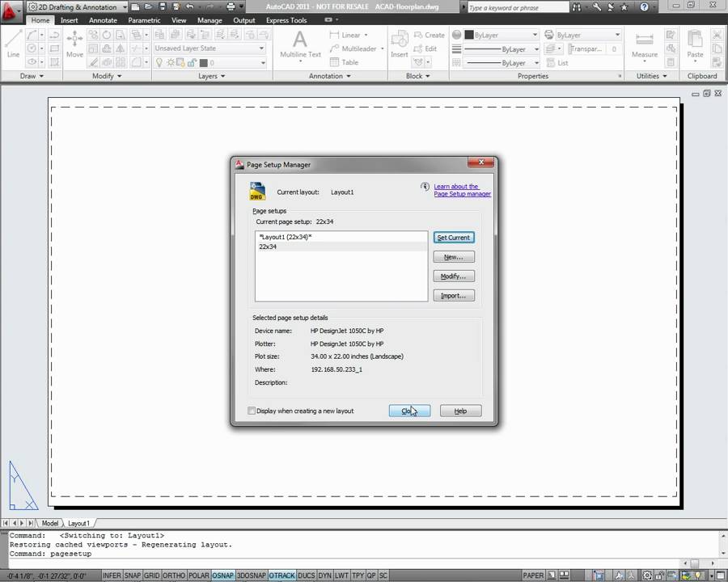This screenshot has width=728, height=582.
Task: Select the 22x34 page setup entry
Action: pos(341,247)
